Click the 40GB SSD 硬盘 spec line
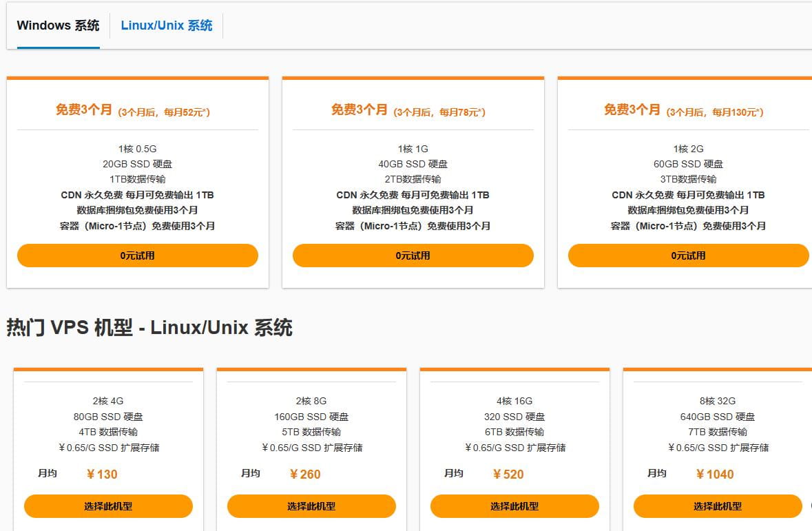This screenshot has width=812, height=531. [x=412, y=164]
